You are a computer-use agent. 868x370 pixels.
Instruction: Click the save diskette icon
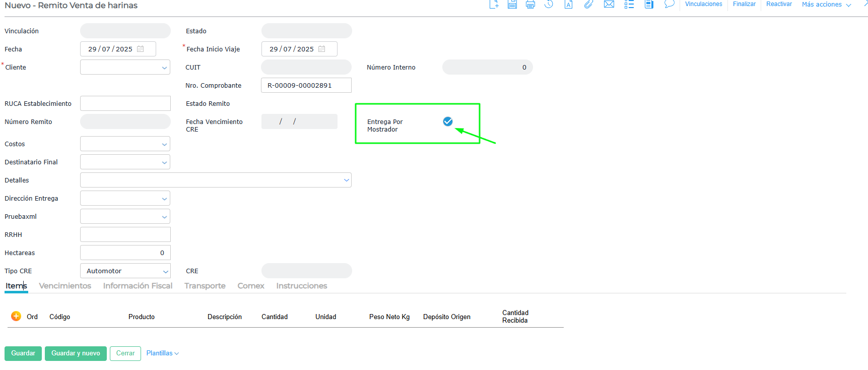coord(512,4)
